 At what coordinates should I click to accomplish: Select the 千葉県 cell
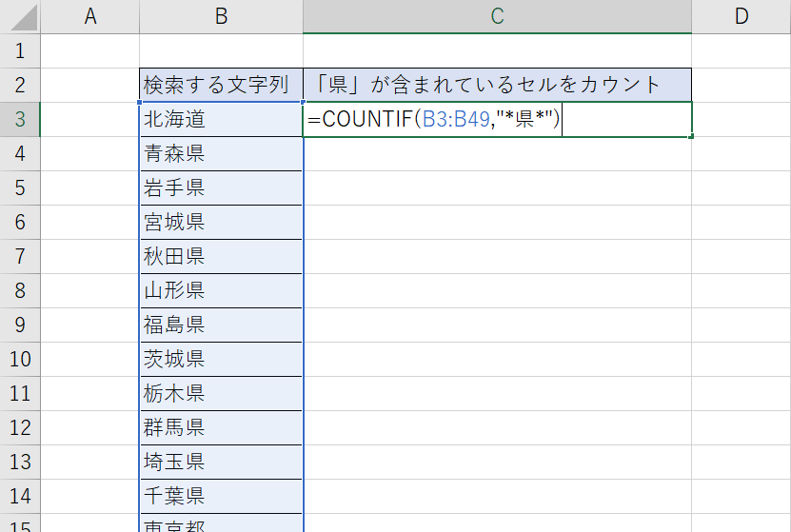(221, 497)
